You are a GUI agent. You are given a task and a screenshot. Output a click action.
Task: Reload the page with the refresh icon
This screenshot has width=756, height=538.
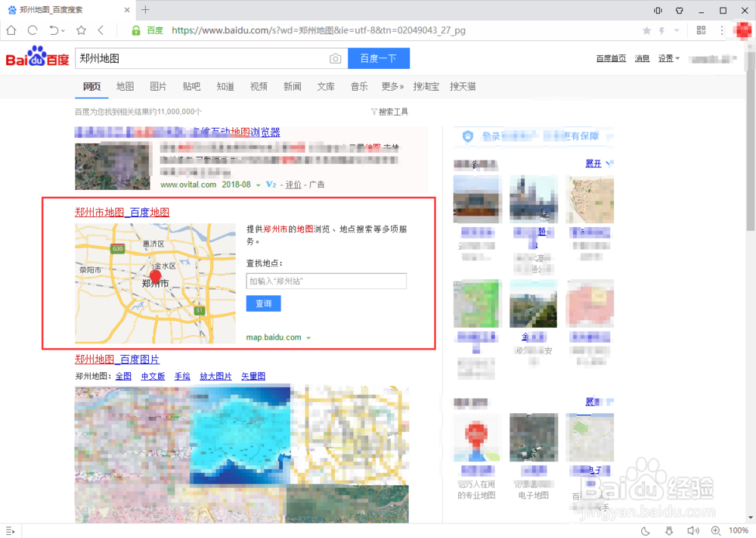32,30
